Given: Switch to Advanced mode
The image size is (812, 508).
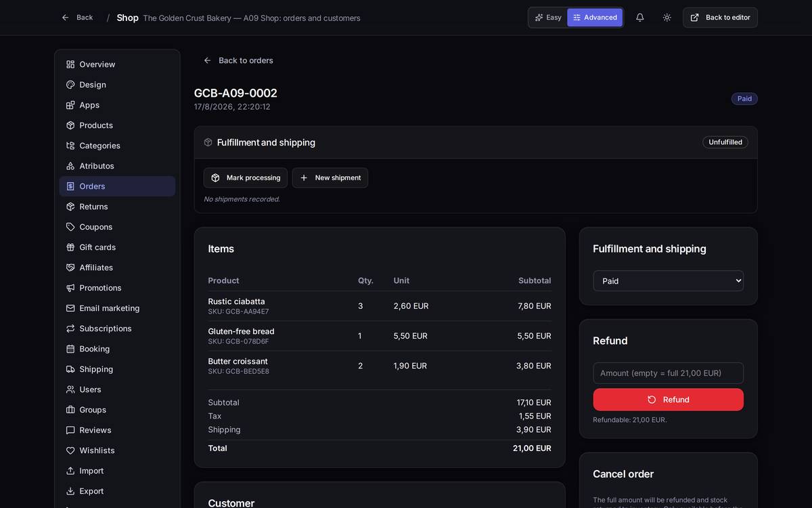Looking at the screenshot, I should pyautogui.click(x=595, y=18).
